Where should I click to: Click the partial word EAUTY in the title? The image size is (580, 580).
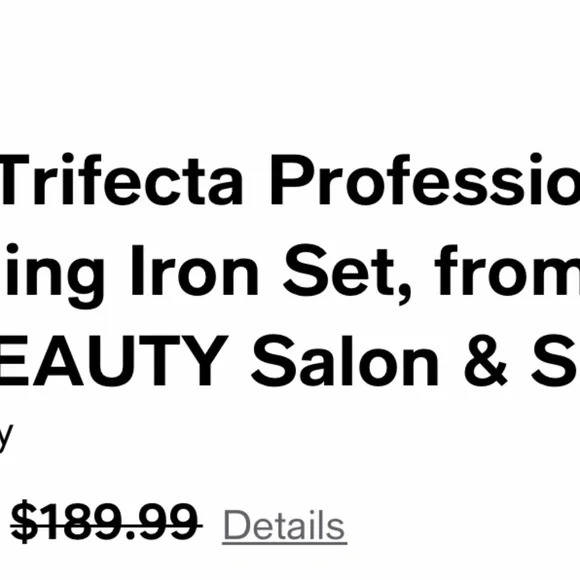tap(113, 361)
